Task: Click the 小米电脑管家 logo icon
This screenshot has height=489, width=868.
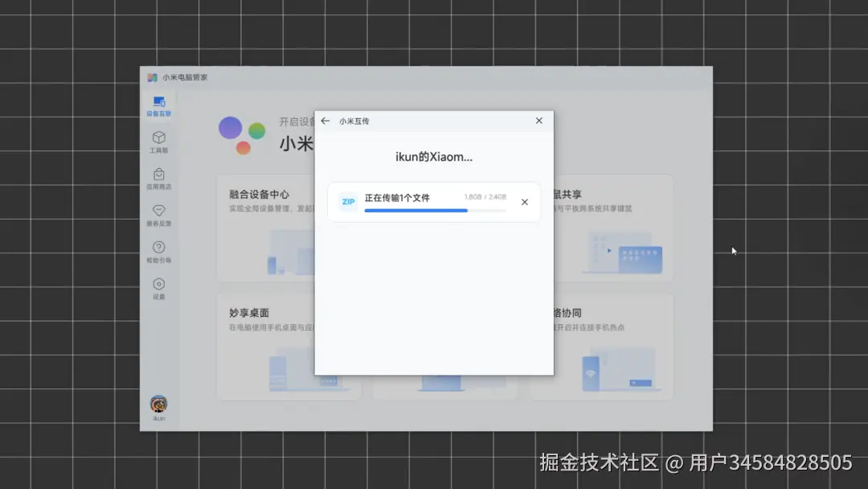Action: (152, 77)
